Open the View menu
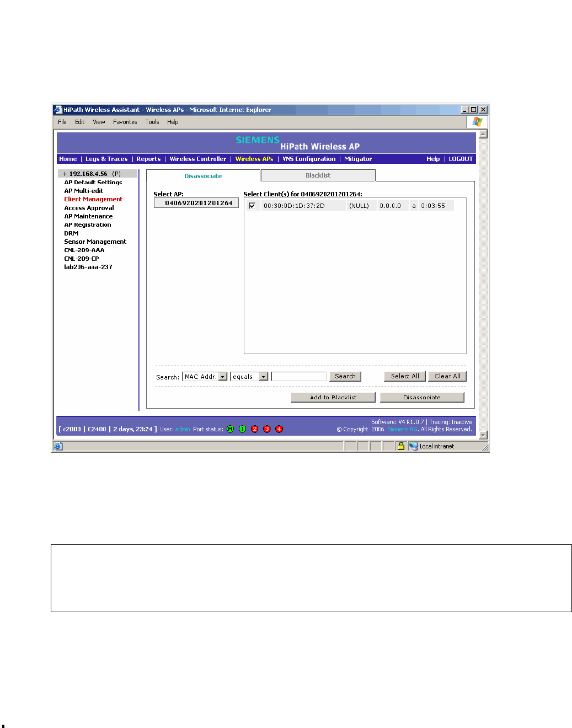 [x=99, y=122]
